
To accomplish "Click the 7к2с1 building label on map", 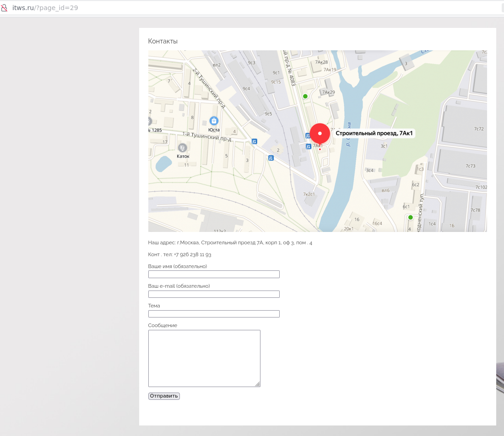I will (309, 194).
